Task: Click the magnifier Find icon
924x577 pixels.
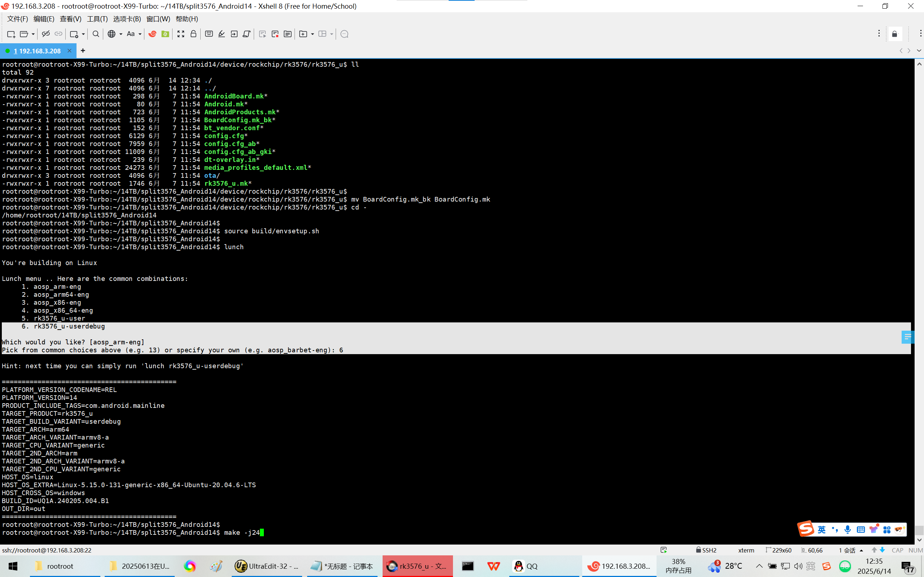Action: pos(96,34)
